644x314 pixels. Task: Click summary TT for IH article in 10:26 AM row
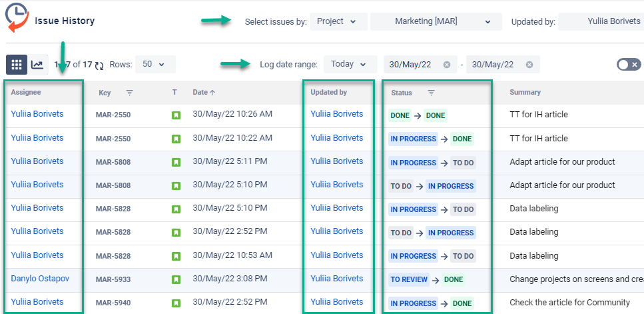pyautogui.click(x=539, y=114)
